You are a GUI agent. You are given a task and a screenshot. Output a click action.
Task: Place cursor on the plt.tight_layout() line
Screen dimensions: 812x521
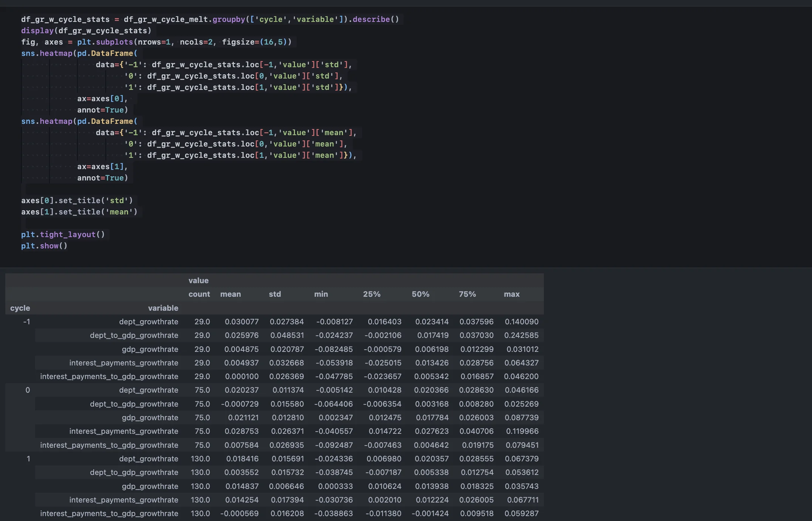click(63, 234)
